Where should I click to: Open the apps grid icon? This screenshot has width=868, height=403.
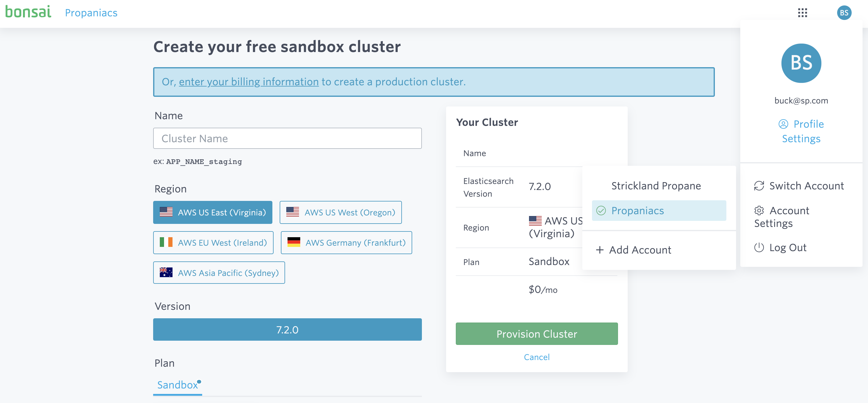pyautogui.click(x=802, y=13)
